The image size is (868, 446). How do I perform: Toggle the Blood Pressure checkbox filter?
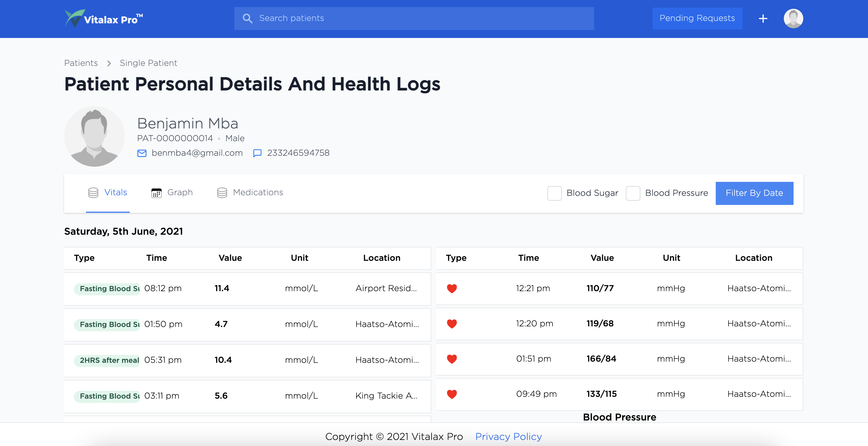point(632,193)
